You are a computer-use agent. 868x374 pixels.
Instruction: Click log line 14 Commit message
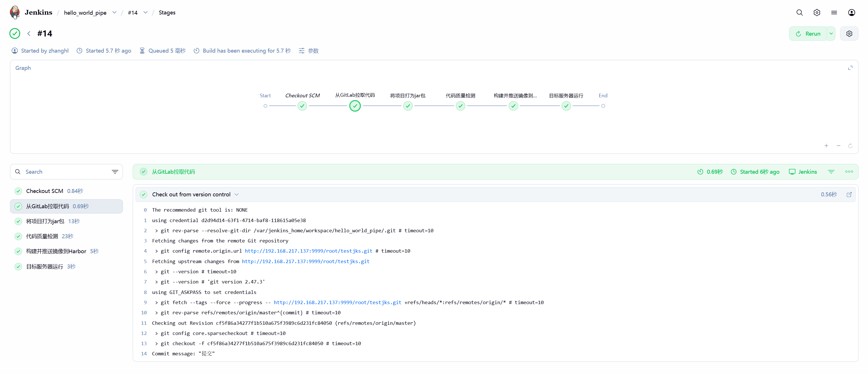coord(183,354)
